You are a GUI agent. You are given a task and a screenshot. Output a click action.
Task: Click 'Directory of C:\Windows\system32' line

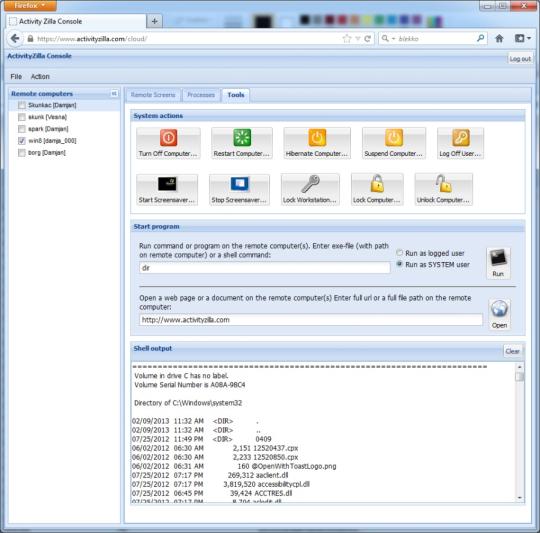tap(188, 403)
